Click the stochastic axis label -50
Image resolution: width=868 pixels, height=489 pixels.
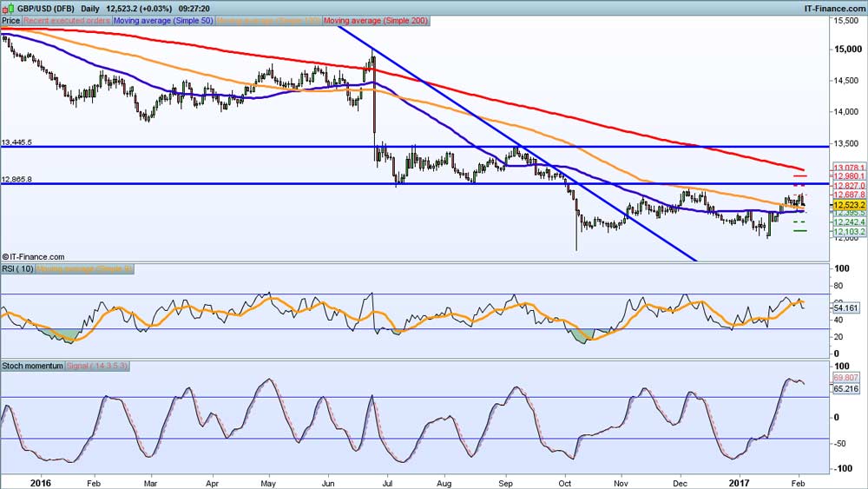pyautogui.click(x=840, y=443)
